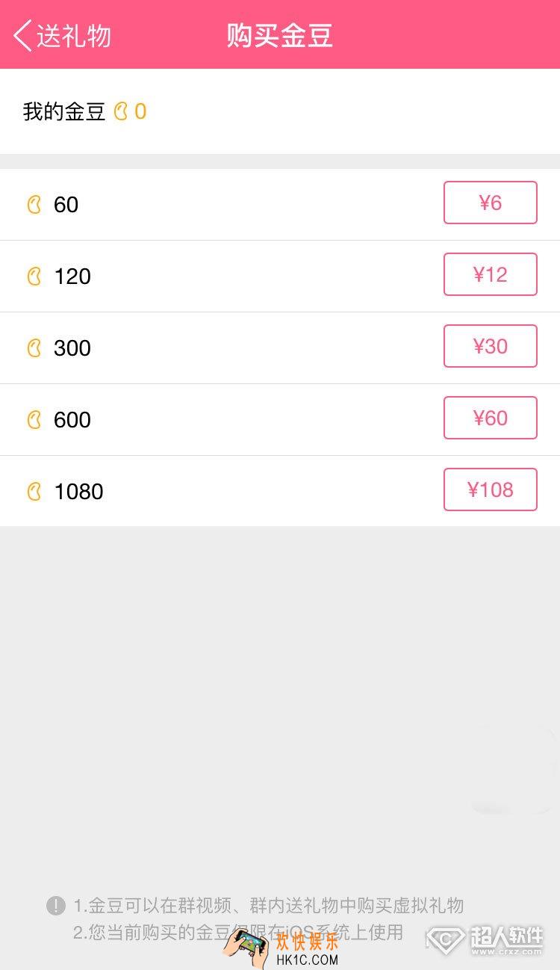Buy 120 gold beans for ¥12
Image resolution: width=560 pixels, height=970 pixels.
point(491,274)
